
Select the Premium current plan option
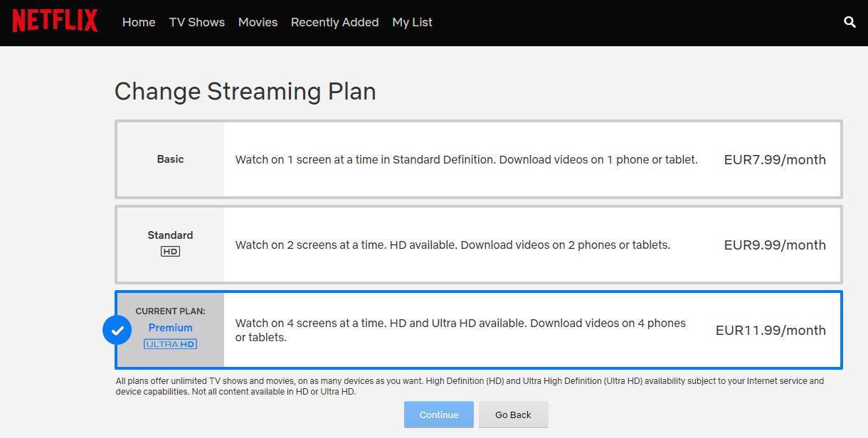pyautogui.click(x=479, y=330)
